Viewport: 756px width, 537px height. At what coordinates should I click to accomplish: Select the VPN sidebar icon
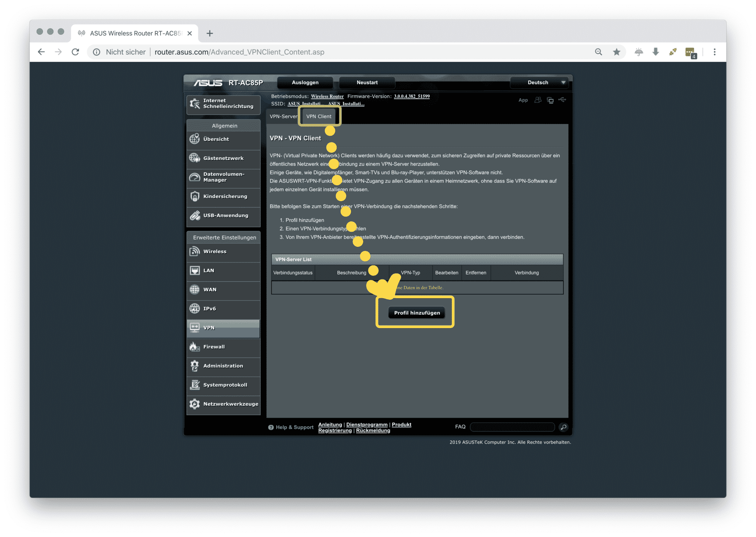[x=195, y=328]
